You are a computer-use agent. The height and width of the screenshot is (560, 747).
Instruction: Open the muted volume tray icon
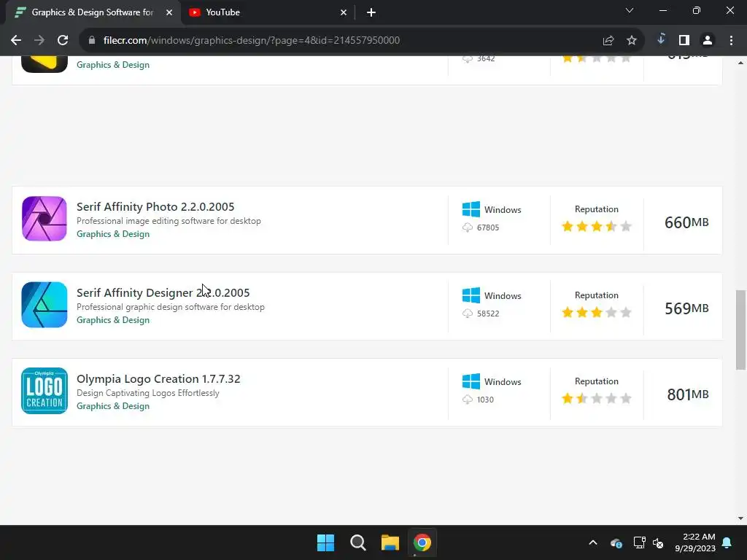[659, 542]
